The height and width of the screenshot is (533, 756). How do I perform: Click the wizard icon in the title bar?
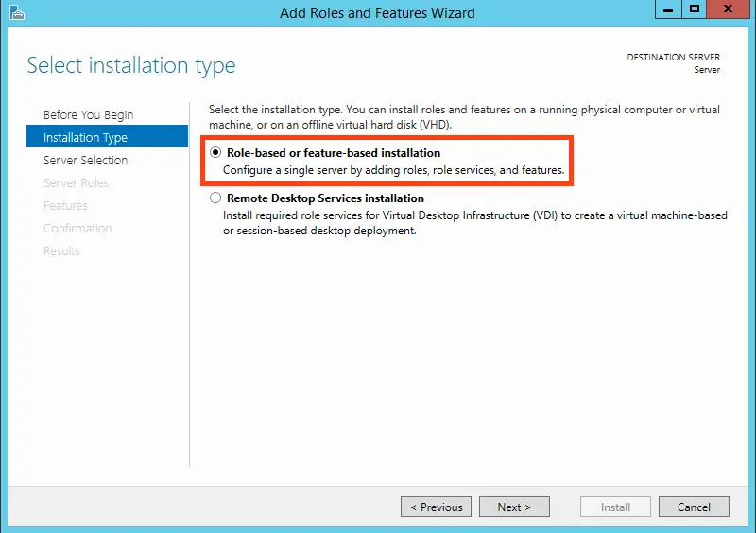click(x=17, y=12)
